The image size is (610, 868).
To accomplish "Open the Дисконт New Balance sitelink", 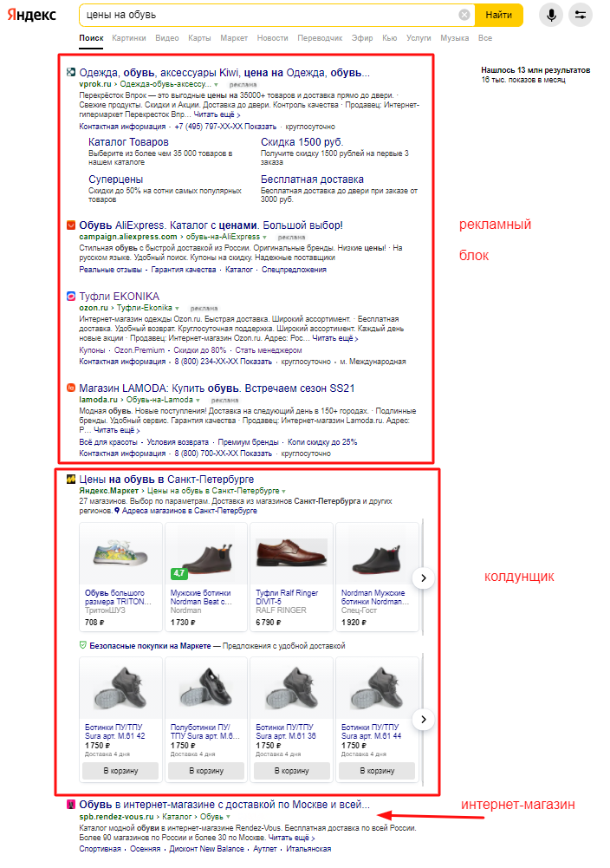I will click(206, 849).
